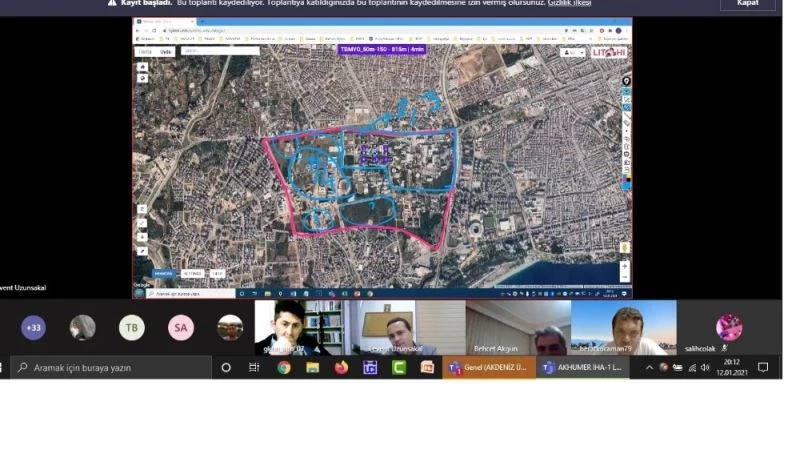Screen dimensions: 800x450
Task: Select the SA participant avatar
Action: click(x=180, y=327)
